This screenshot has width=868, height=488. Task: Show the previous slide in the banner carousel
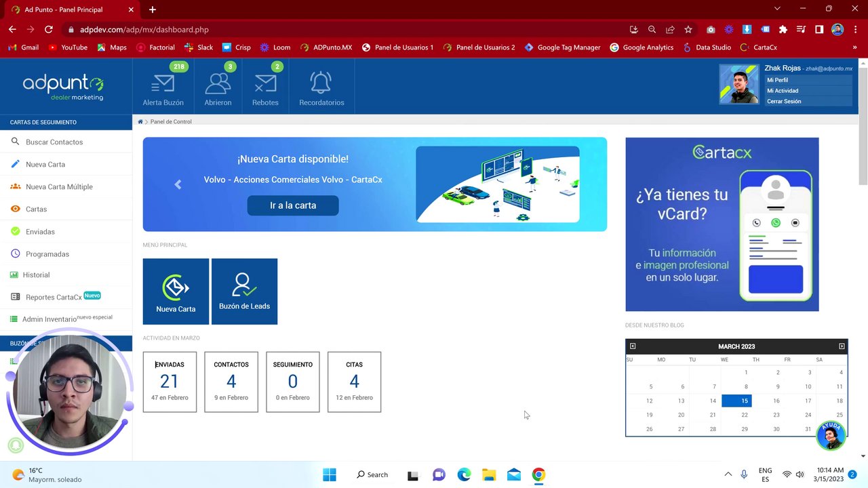click(x=178, y=184)
